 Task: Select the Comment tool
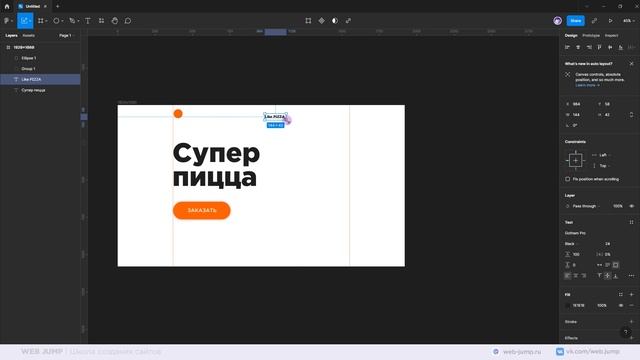pyautogui.click(x=128, y=20)
